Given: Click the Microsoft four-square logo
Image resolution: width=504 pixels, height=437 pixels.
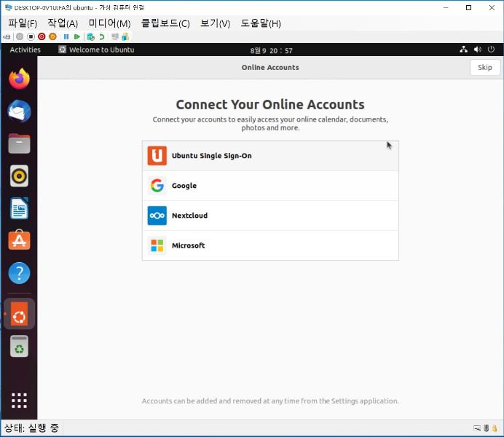Looking at the screenshot, I should tap(157, 245).
